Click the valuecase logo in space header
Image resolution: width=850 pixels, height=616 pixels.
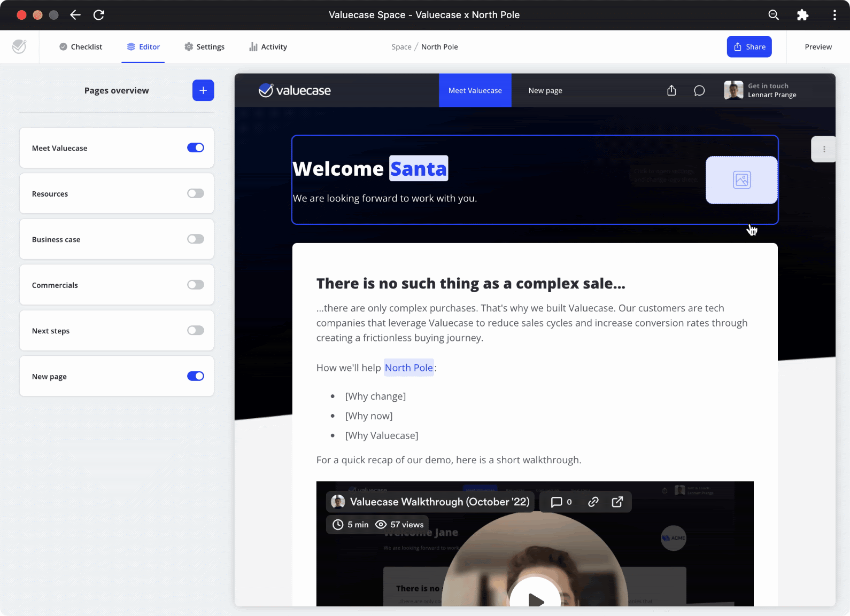tap(295, 90)
